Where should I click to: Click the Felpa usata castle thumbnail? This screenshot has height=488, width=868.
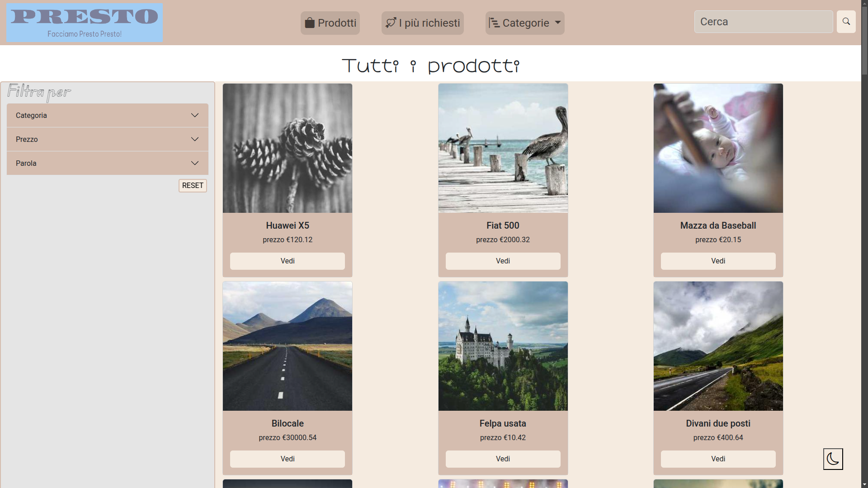503,346
